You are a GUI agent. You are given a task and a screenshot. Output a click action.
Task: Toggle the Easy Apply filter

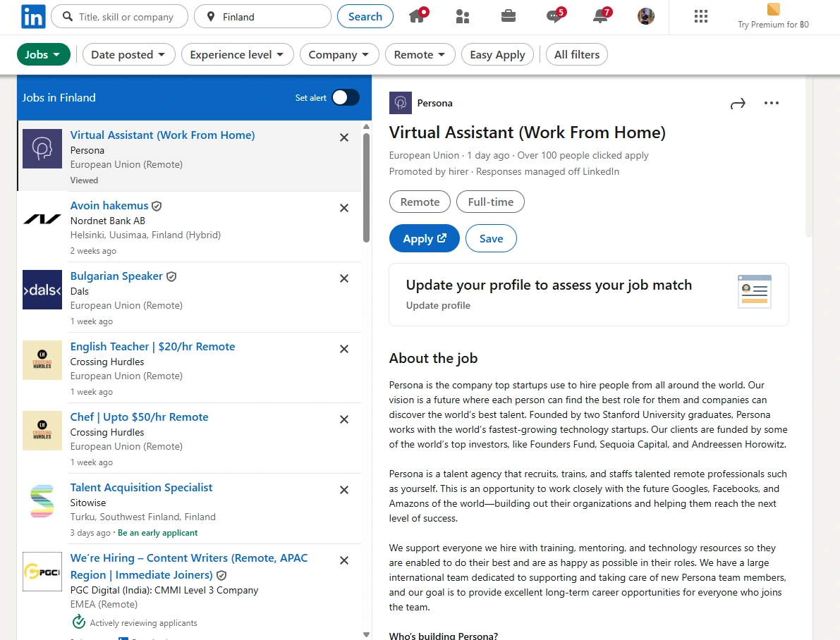pos(497,55)
